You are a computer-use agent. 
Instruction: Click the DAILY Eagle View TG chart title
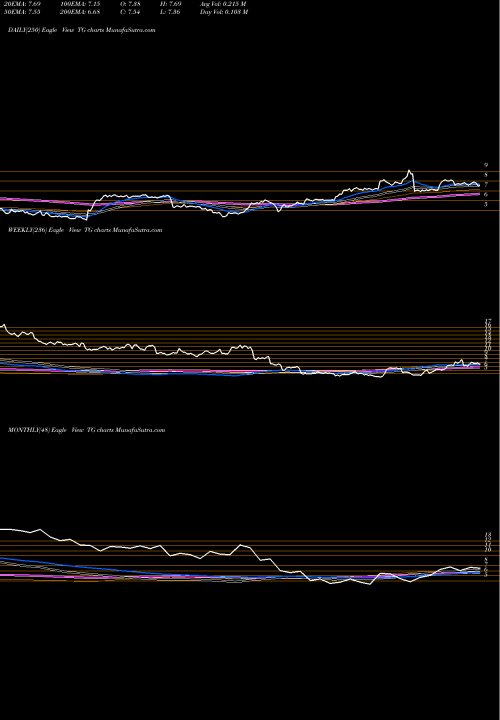click(x=82, y=30)
